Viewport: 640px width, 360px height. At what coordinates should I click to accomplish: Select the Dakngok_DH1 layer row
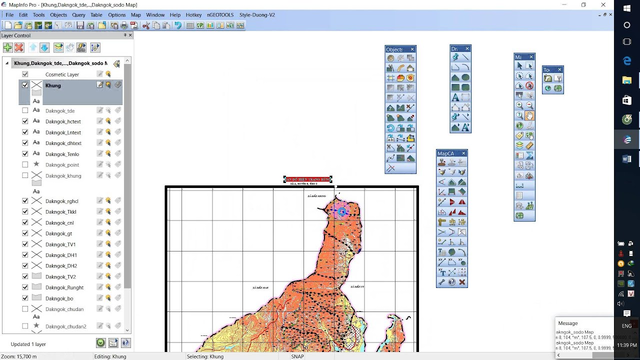[x=70, y=255]
